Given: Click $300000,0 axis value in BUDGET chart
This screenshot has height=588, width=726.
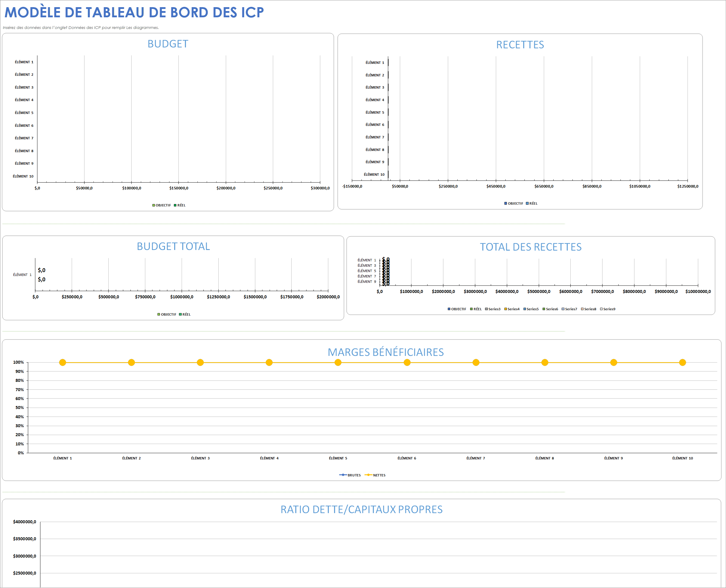Looking at the screenshot, I should coord(320,188).
